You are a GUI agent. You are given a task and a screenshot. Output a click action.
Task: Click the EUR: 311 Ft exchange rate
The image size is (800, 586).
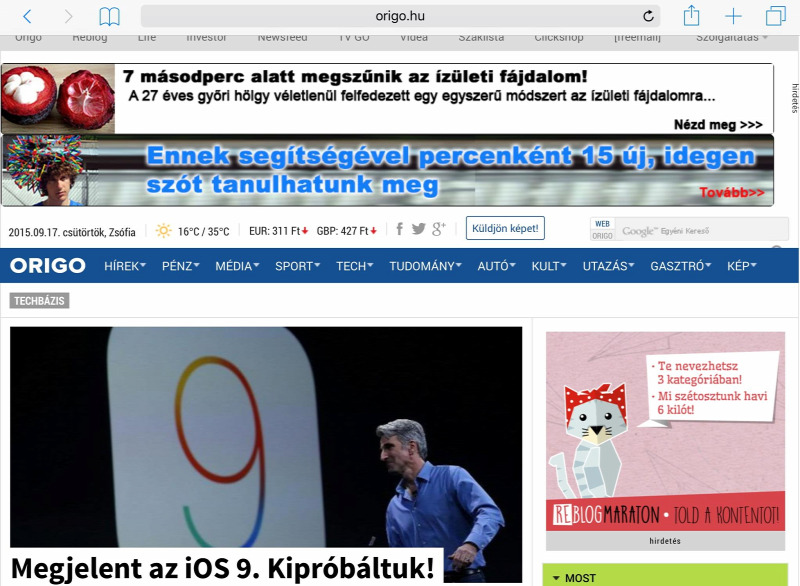click(278, 231)
